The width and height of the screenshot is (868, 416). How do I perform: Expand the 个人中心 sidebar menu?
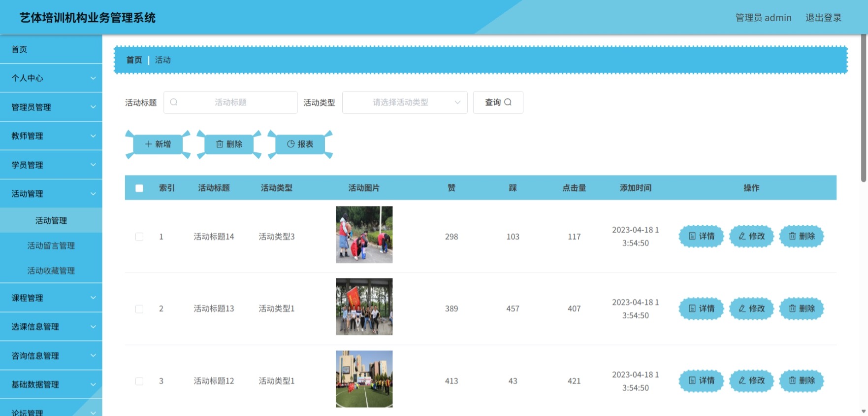pos(51,78)
